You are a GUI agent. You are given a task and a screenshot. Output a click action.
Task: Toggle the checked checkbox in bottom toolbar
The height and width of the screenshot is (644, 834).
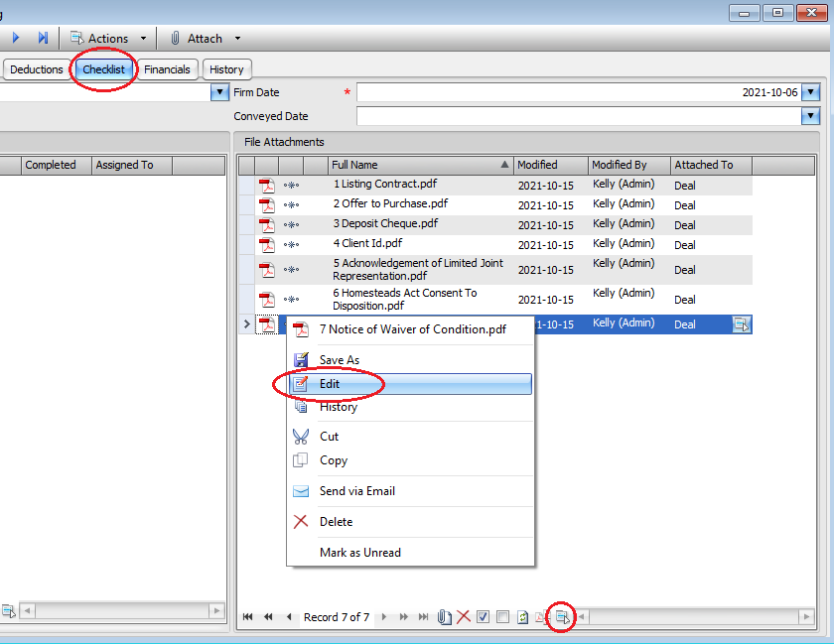[483, 616]
